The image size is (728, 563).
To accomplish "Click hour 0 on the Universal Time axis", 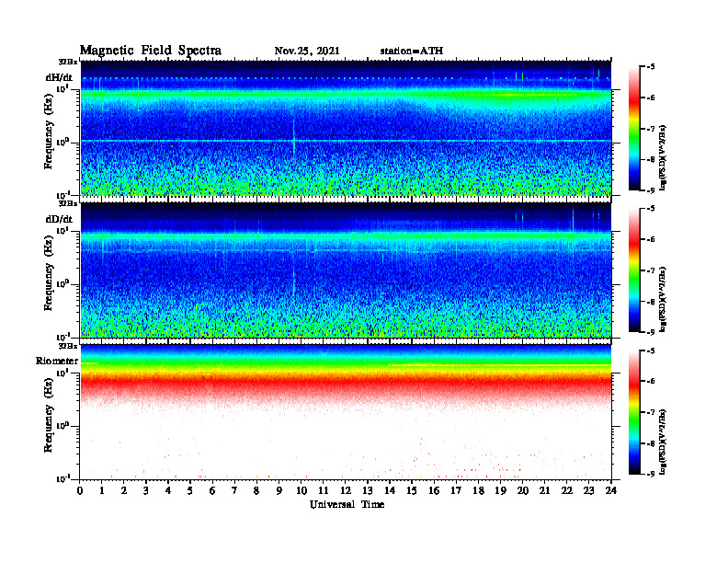I will click(x=80, y=491).
